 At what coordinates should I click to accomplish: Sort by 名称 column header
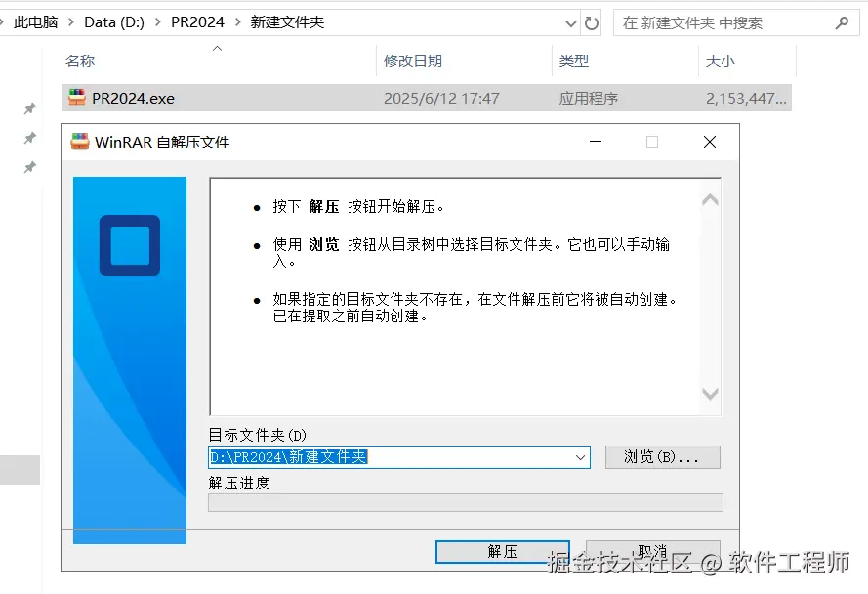point(80,61)
